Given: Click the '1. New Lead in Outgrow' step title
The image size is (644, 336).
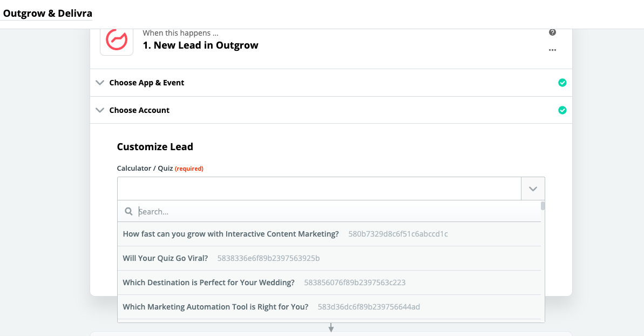Looking at the screenshot, I should pos(200,45).
